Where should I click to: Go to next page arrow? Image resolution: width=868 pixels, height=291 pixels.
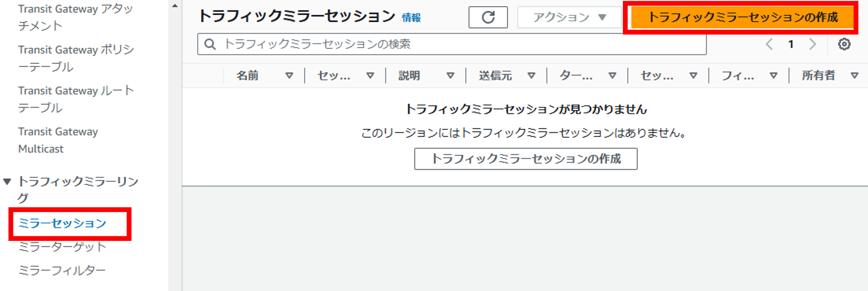(813, 44)
